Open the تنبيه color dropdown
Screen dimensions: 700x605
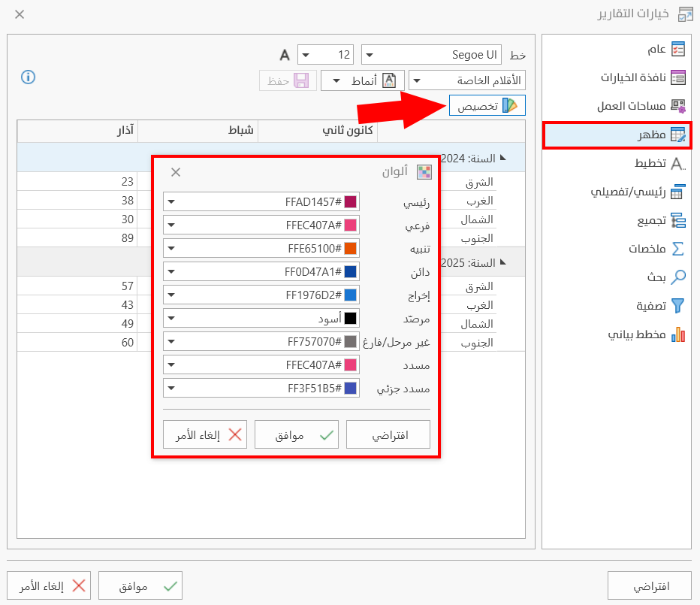171,249
